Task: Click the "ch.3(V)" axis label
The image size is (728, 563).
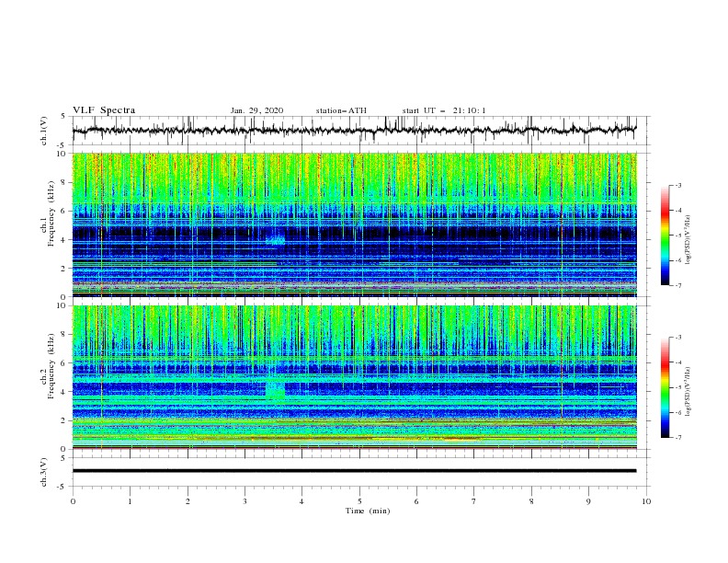Action: click(44, 472)
